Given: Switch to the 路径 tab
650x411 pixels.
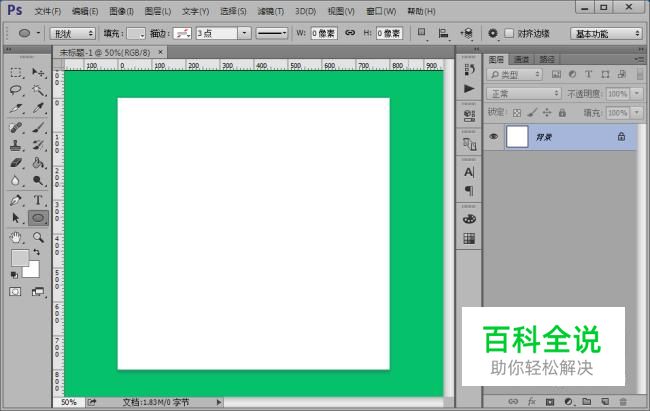Looking at the screenshot, I should point(547,60).
